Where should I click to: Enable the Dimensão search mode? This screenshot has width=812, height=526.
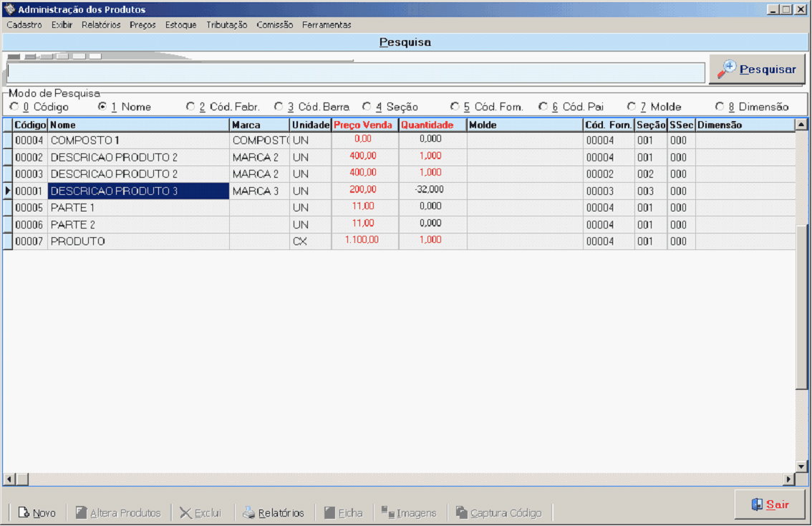(720, 107)
